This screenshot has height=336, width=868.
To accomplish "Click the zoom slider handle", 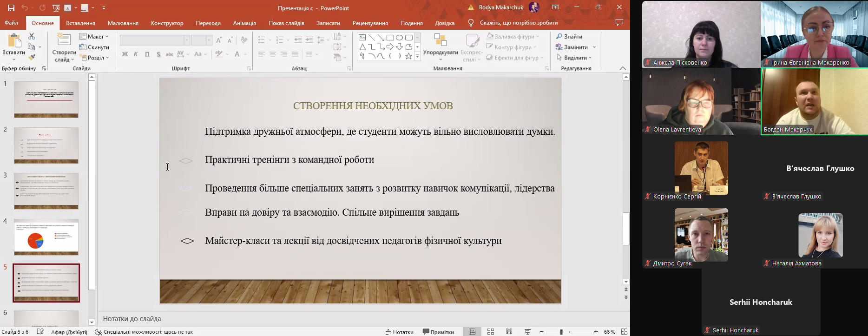I will [x=561, y=332].
